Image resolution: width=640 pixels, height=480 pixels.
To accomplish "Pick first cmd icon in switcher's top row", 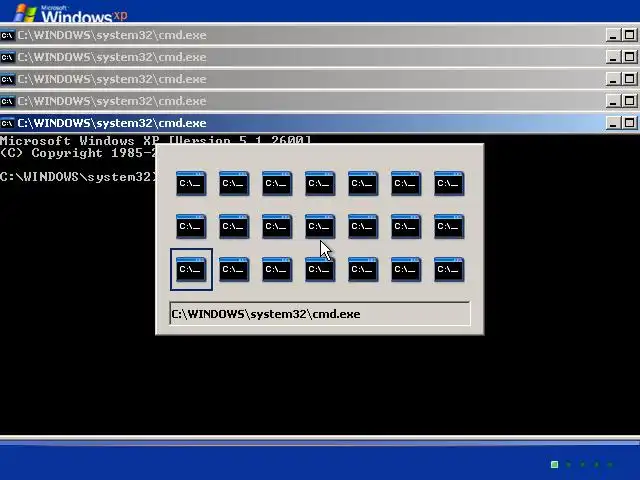I will (x=191, y=183).
